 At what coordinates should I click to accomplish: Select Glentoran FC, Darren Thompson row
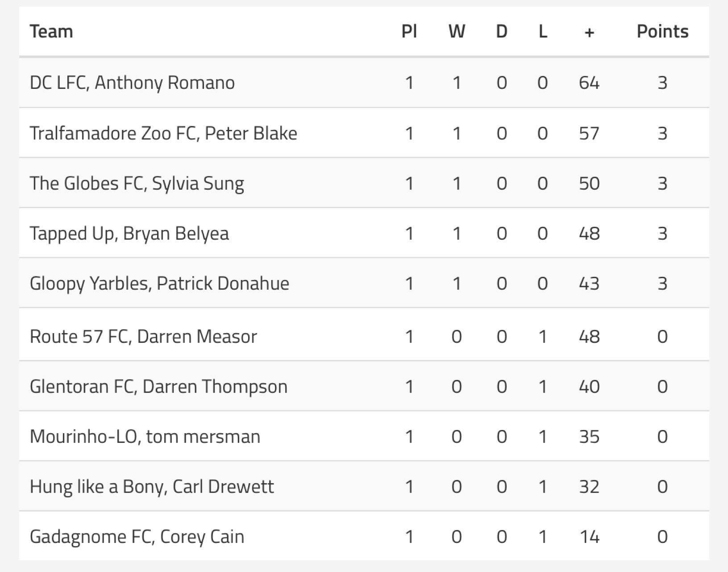pos(364,386)
